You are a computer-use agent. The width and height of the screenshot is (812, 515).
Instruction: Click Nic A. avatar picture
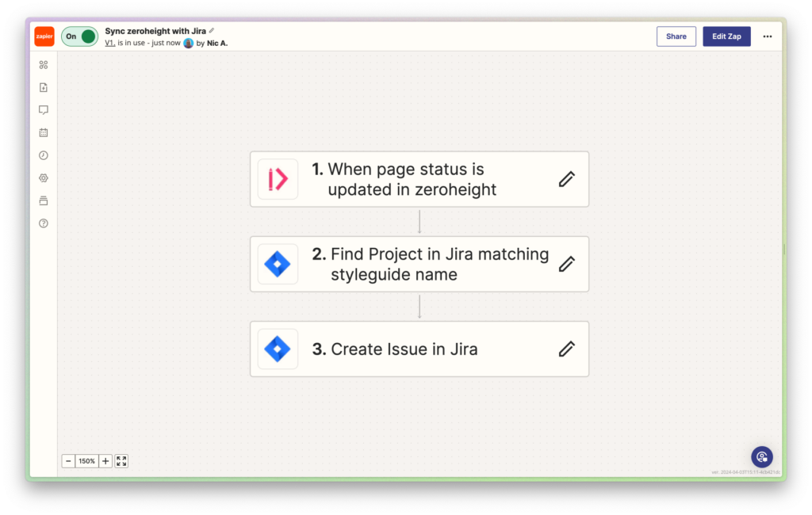coord(189,43)
